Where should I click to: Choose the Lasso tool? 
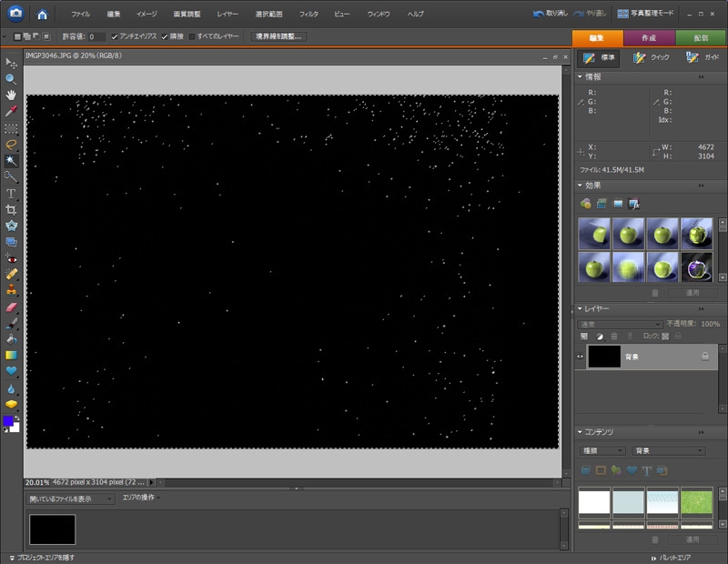tap(11, 144)
